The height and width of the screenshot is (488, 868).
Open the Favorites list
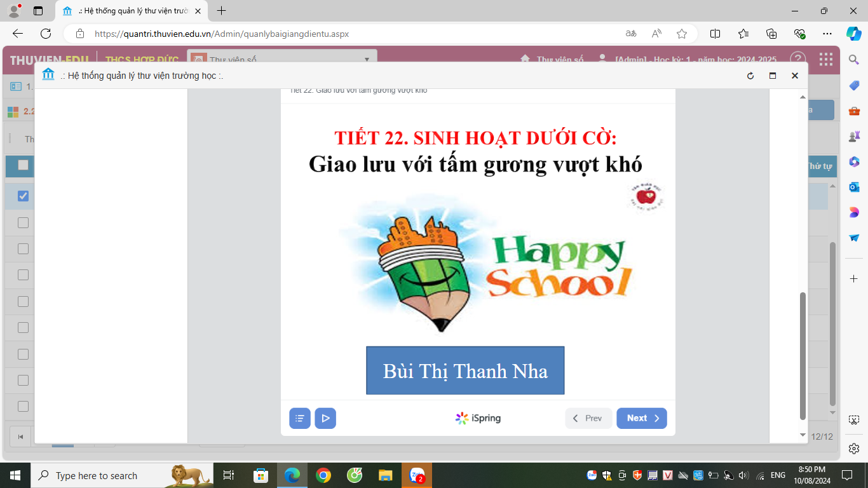tap(743, 34)
